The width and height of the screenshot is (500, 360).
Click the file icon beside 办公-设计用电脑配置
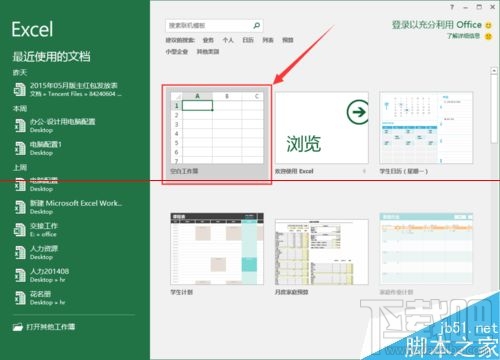click(x=20, y=126)
